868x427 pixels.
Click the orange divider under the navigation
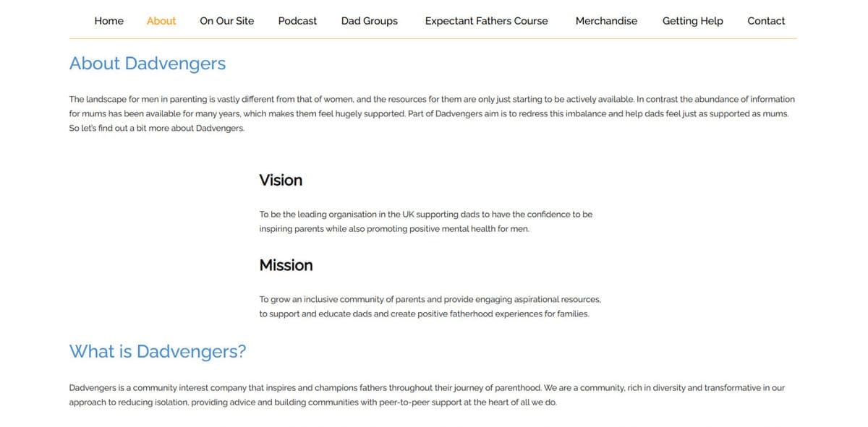click(x=433, y=38)
